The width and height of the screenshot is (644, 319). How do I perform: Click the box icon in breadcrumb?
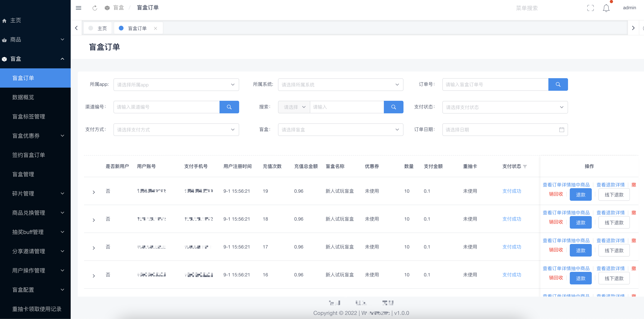(107, 8)
